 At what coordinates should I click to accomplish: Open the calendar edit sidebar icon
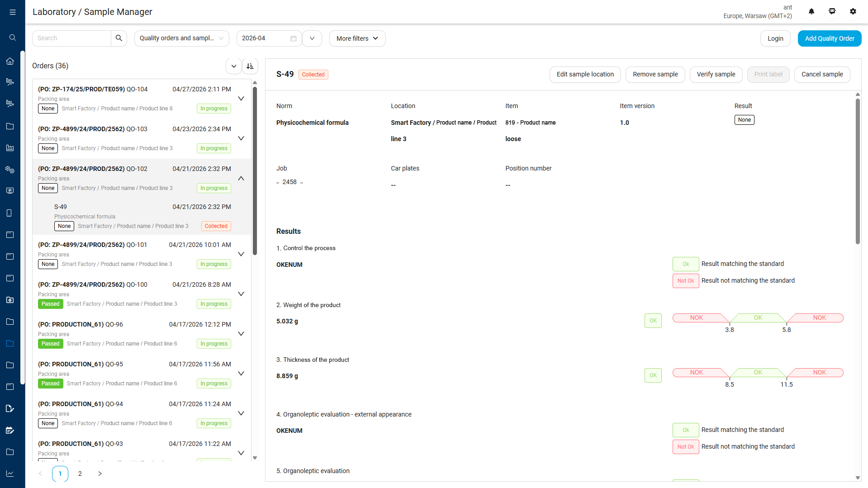[10, 430]
